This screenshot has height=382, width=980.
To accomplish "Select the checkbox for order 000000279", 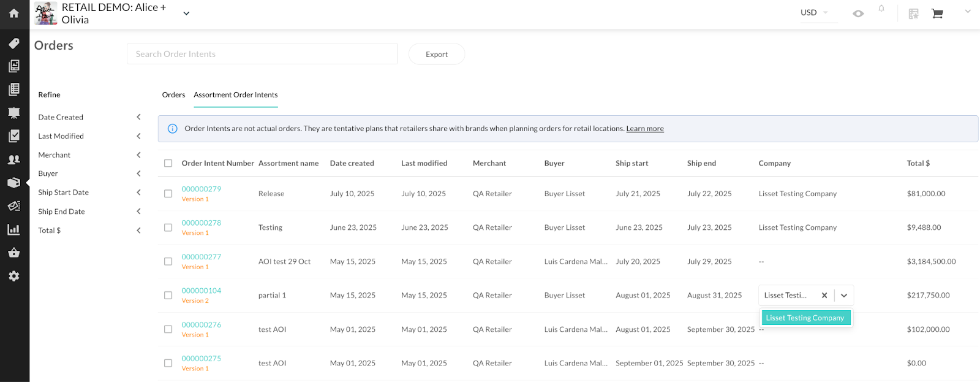I will click(x=168, y=194).
